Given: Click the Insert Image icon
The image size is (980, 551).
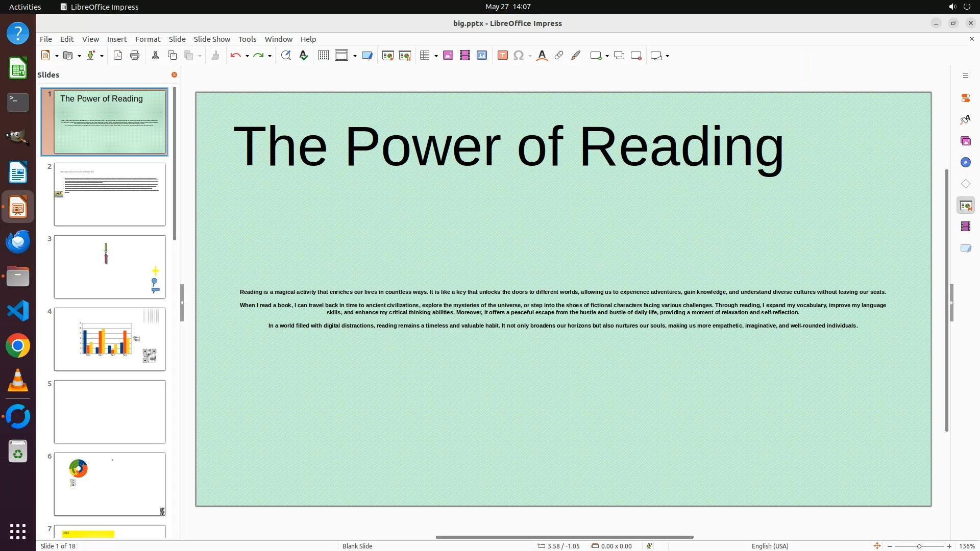Looking at the screenshot, I should tap(448, 56).
